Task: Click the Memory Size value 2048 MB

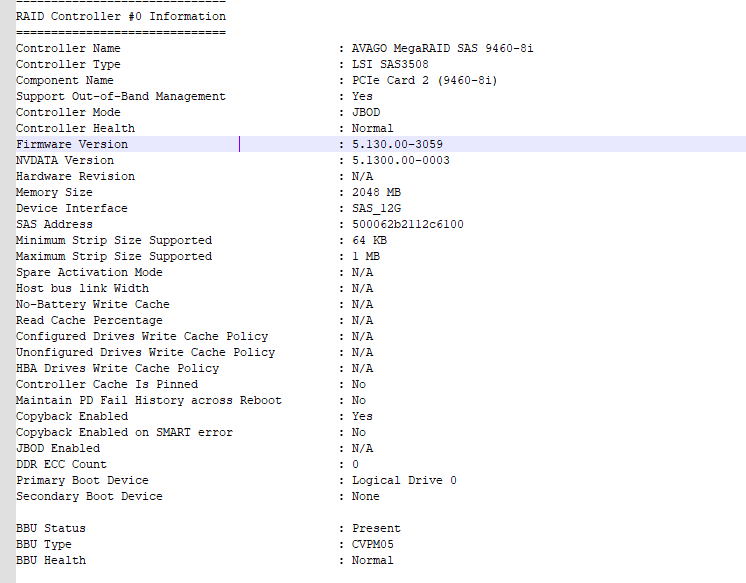Action: [x=376, y=192]
